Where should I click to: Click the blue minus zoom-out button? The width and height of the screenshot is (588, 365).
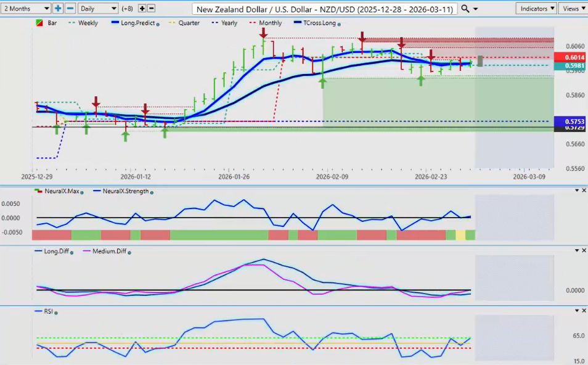(70, 9)
